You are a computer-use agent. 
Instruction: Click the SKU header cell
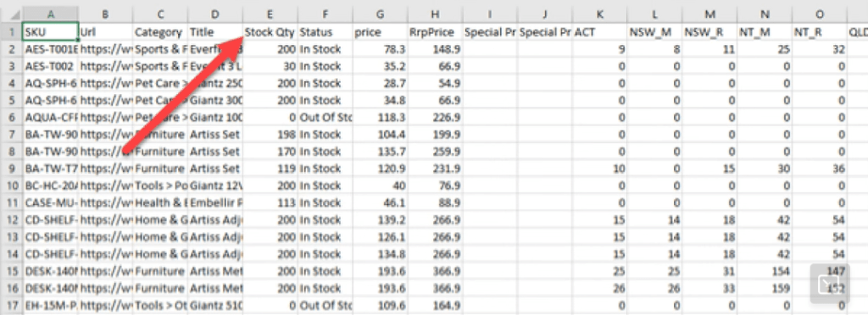50,33
